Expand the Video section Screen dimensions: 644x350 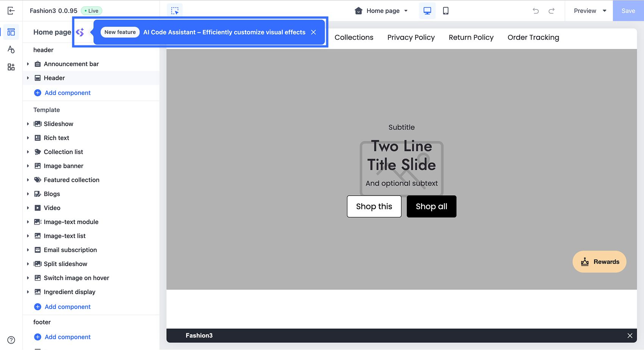click(28, 208)
